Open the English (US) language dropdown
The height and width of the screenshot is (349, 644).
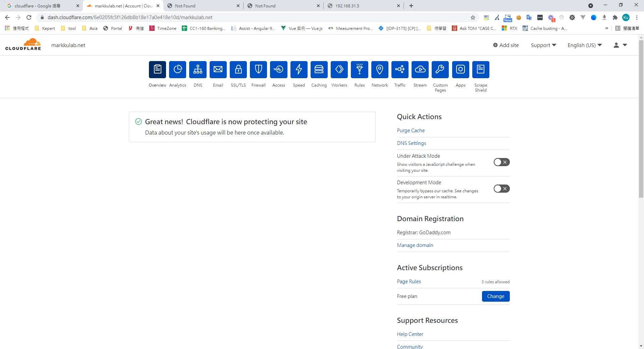[584, 45]
